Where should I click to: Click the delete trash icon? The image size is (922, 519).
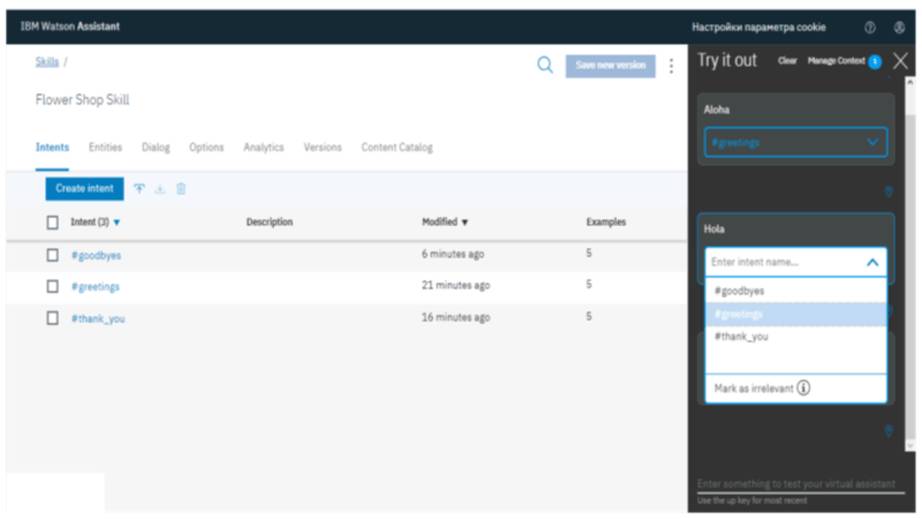(x=181, y=189)
